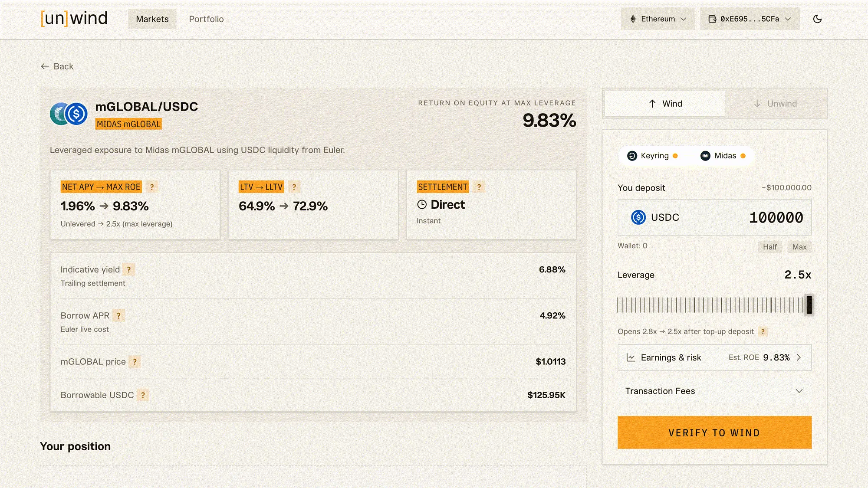Click the 9.83% return on equity value
This screenshot has height=488, width=868.
[549, 120]
